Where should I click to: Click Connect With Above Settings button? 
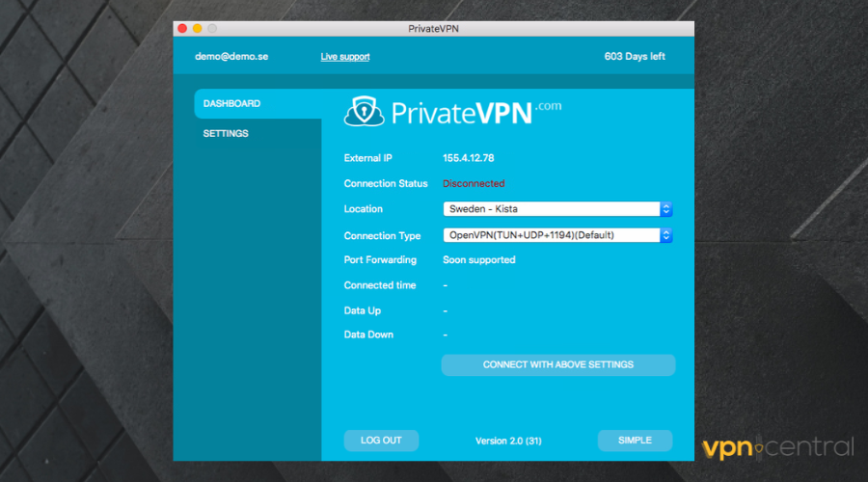[x=558, y=364]
